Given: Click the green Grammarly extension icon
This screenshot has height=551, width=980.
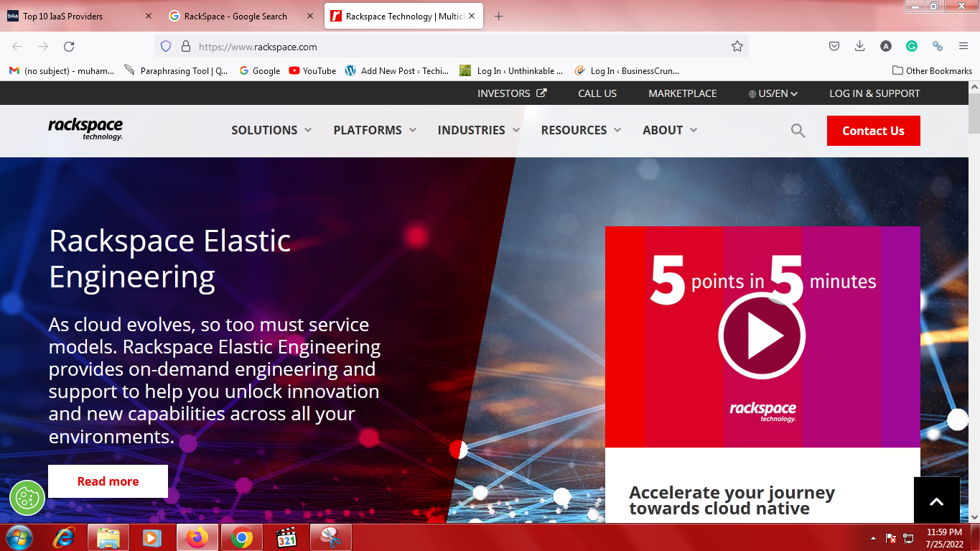Looking at the screenshot, I should tap(912, 46).
